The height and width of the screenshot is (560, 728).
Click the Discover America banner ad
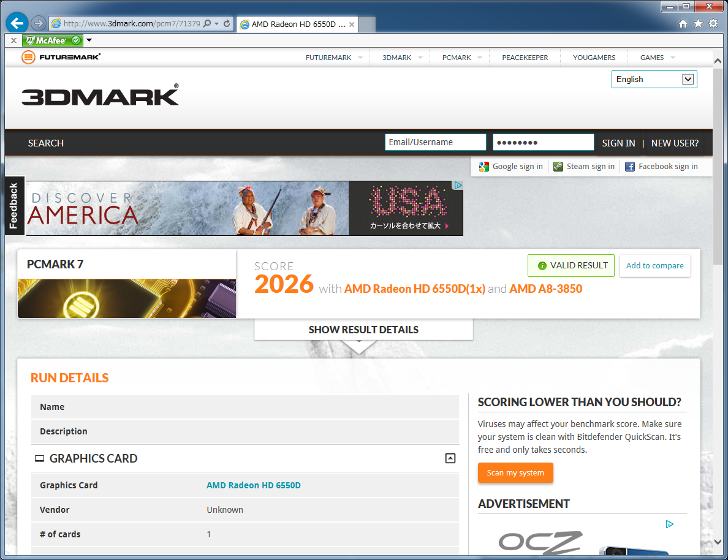point(245,208)
